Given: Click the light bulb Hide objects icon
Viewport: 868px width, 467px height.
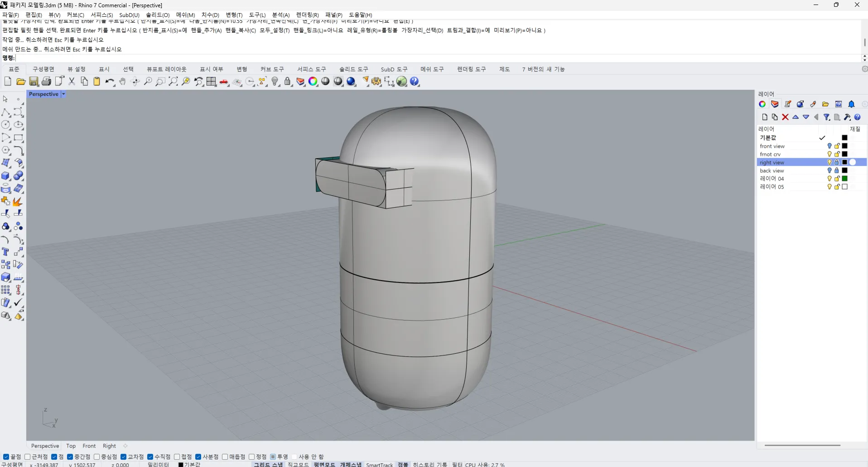Looking at the screenshot, I should [275, 81].
